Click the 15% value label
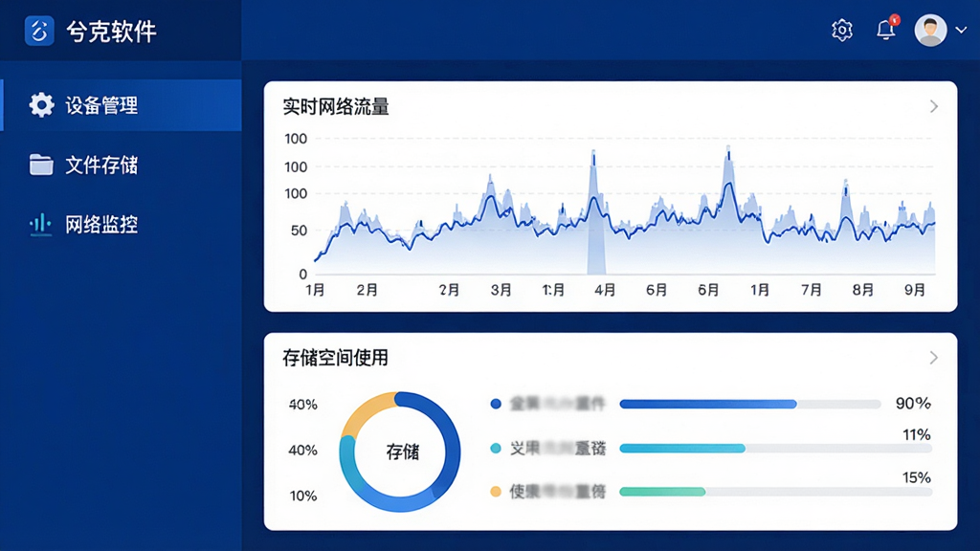 point(917,477)
